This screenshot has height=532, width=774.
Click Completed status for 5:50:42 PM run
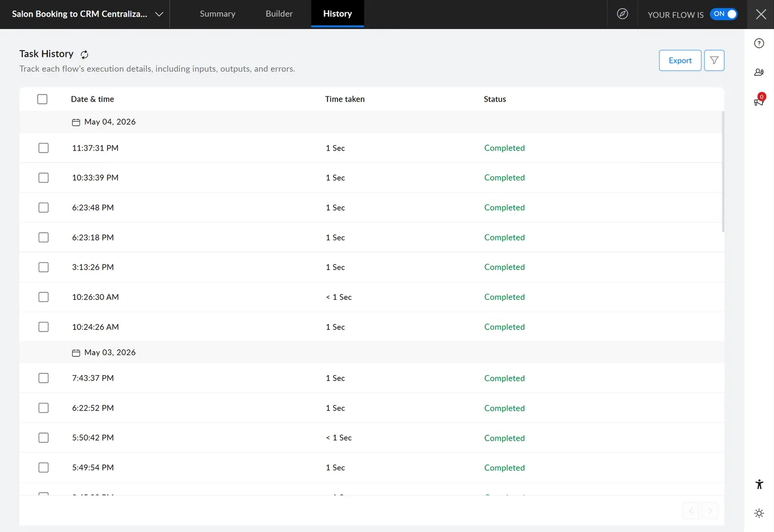coord(504,438)
